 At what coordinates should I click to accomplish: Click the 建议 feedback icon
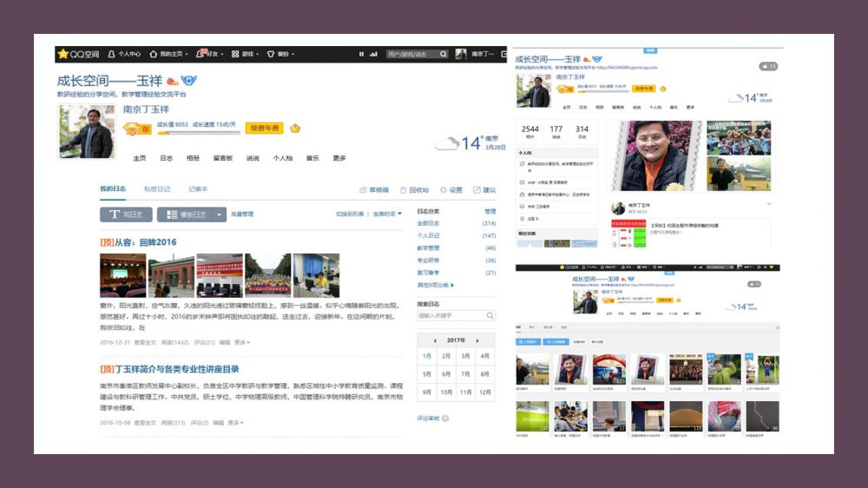pyautogui.click(x=484, y=189)
